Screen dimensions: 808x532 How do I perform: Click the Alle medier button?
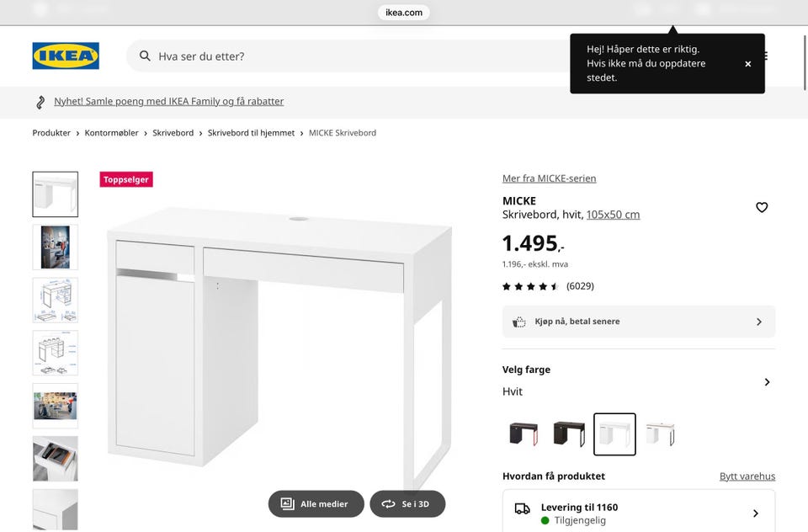316,504
